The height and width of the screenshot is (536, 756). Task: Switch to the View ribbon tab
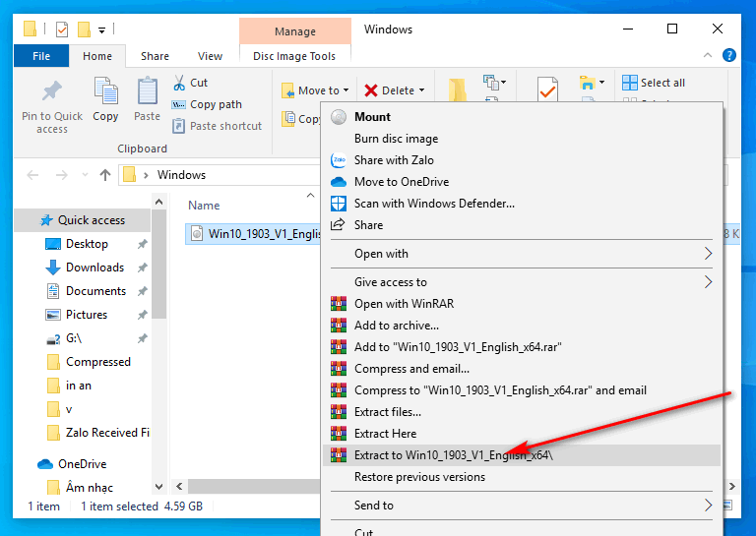click(x=211, y=56)
